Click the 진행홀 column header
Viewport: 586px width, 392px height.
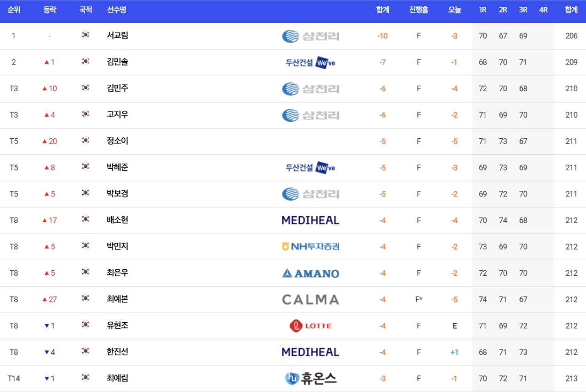(418, 10)
